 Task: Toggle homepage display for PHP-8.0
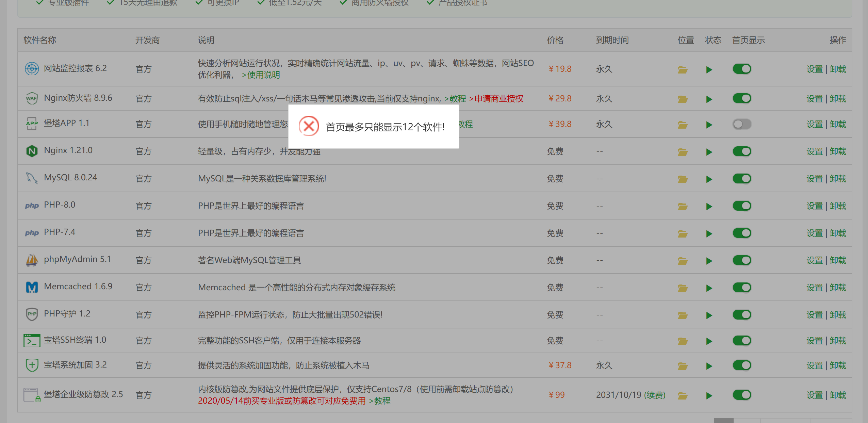742,206
